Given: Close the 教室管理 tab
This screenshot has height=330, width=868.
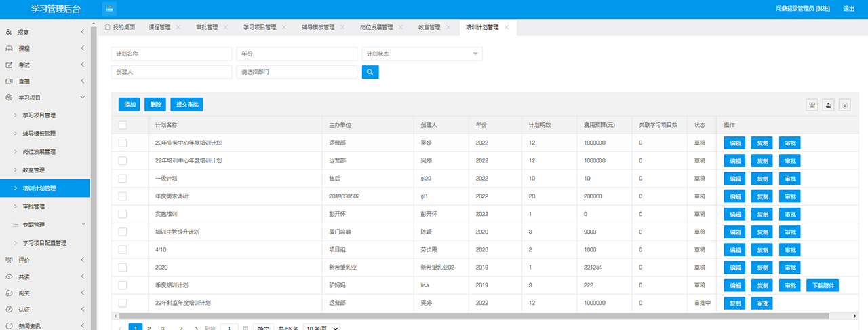Looking at the screenshot, I should [x=448, y=27].
